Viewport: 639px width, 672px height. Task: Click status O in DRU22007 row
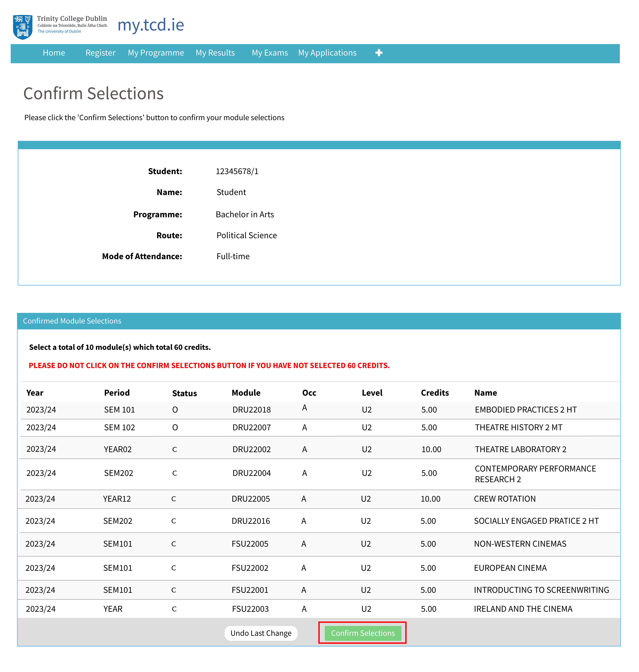(175, 428)
